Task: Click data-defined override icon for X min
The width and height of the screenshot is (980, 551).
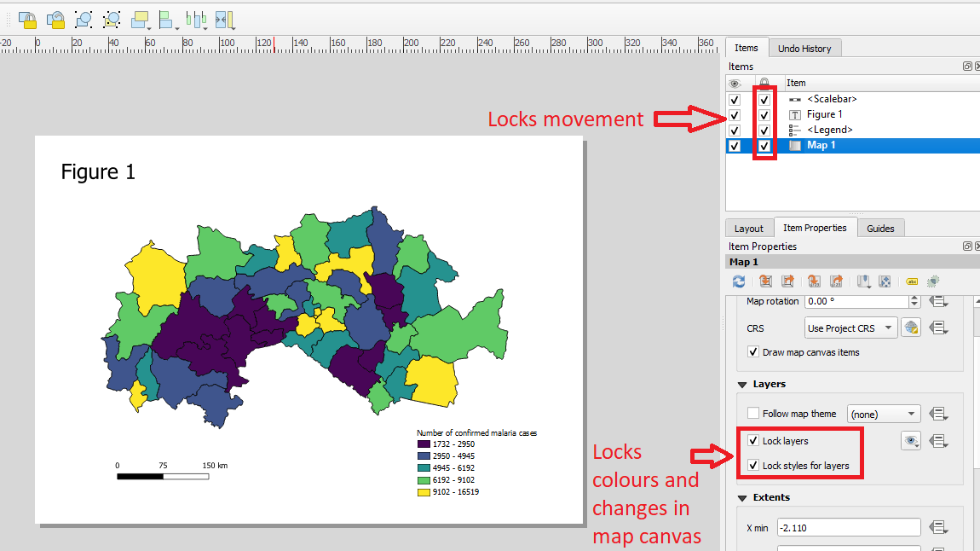Action: 938,528
